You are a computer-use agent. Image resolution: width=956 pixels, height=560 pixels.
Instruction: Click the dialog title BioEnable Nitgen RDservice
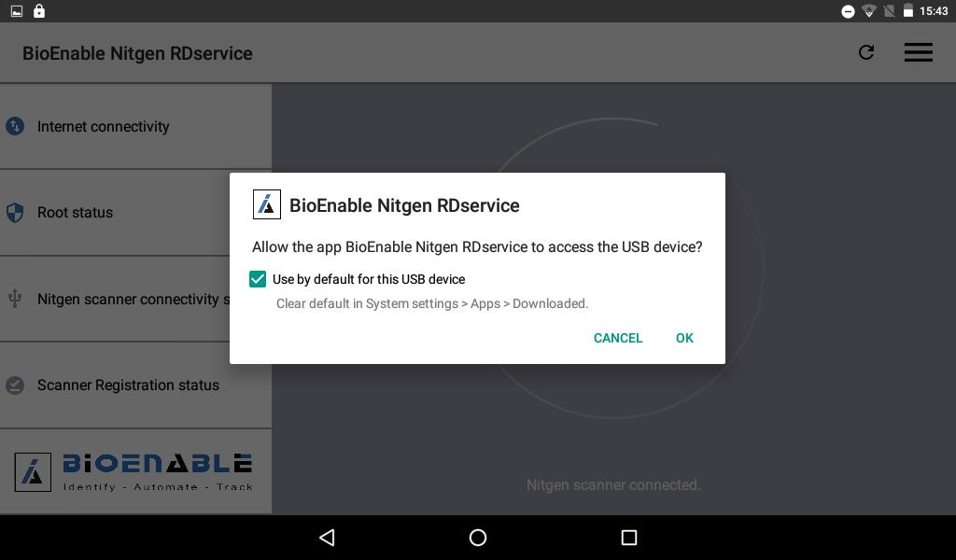pos(404,205)
